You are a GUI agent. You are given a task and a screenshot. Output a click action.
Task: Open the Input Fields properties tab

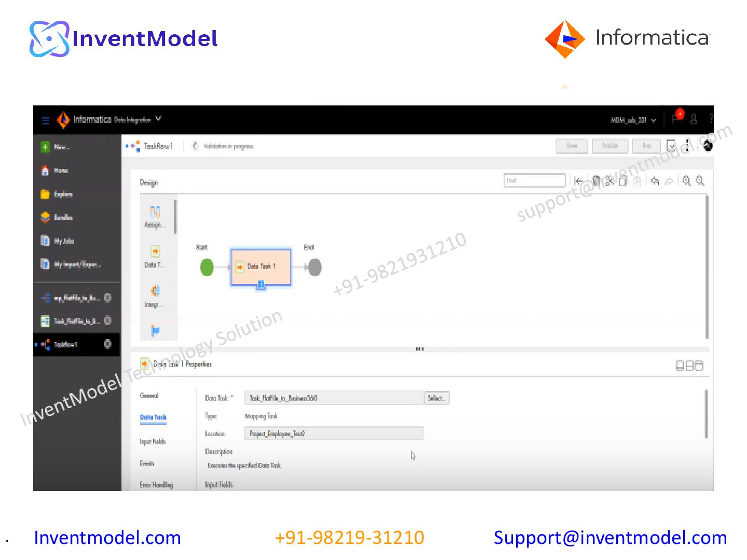[x=153, y=442]
